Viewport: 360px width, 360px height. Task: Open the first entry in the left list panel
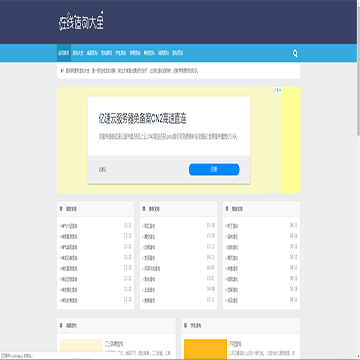[x=69, y=226]
